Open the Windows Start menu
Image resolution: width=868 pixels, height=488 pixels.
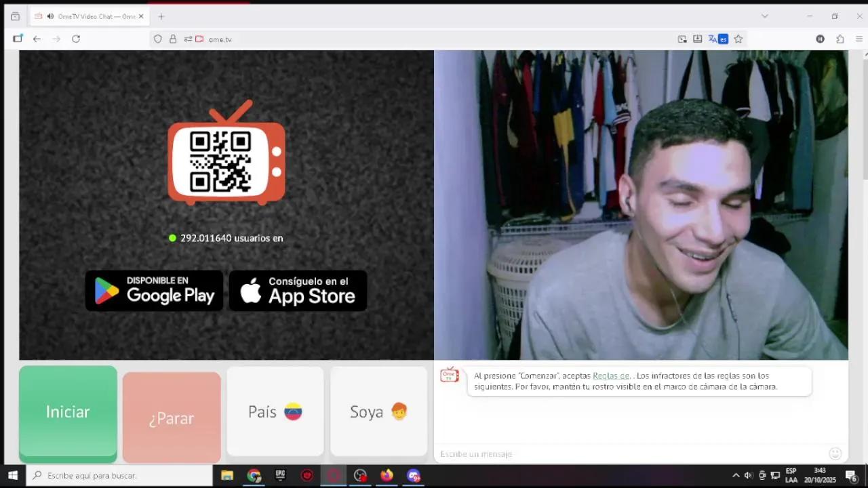(12, 476)
